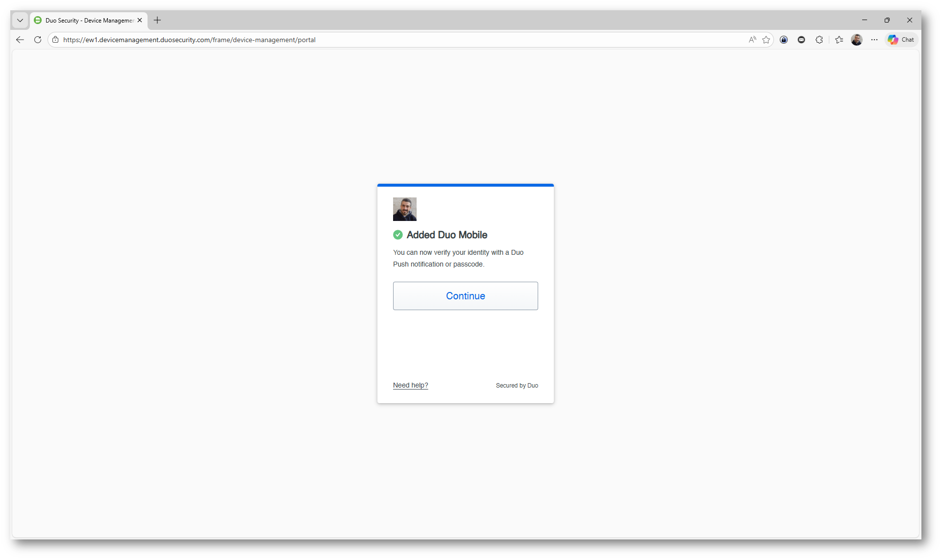Click the Continue button
This screenshot has height=560, width=942.
465,295
